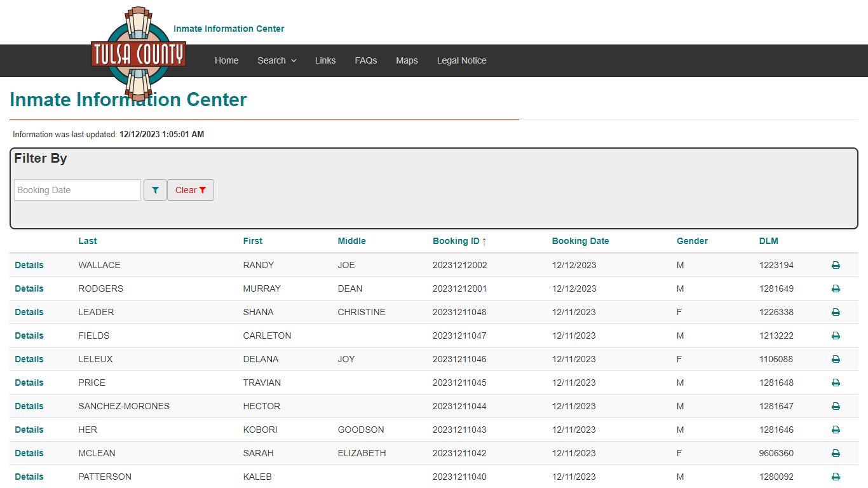Screen dimensions: 868x488
Task: Sort table by Last name column
Action: [88, 241]
